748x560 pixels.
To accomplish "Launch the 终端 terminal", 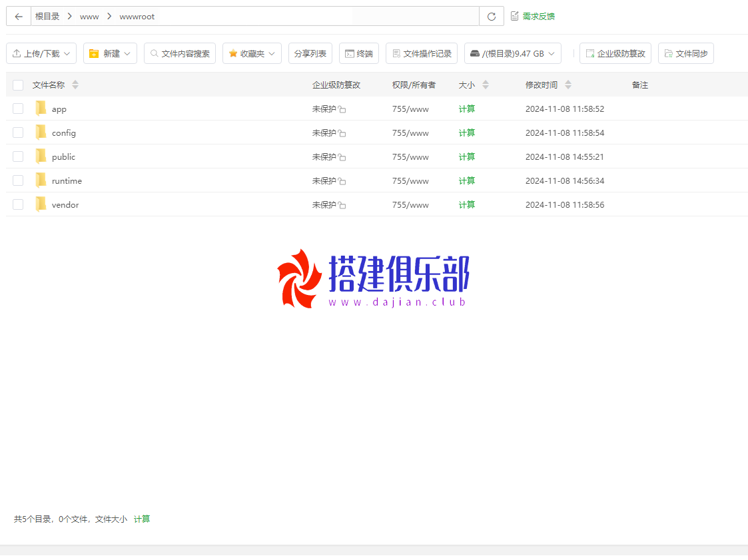I will [x=359, y=53].
